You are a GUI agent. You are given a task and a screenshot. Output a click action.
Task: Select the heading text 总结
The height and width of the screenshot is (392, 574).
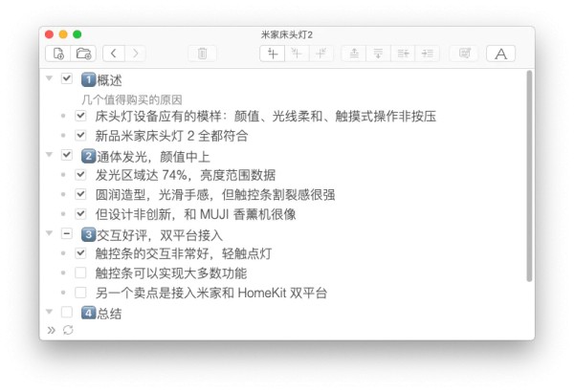[x=109, y=314]
